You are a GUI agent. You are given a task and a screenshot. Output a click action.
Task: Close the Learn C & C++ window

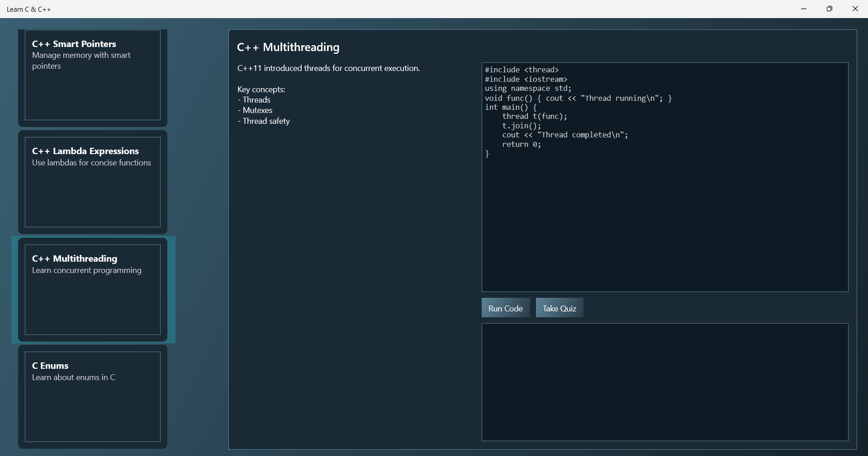[855, 9]
